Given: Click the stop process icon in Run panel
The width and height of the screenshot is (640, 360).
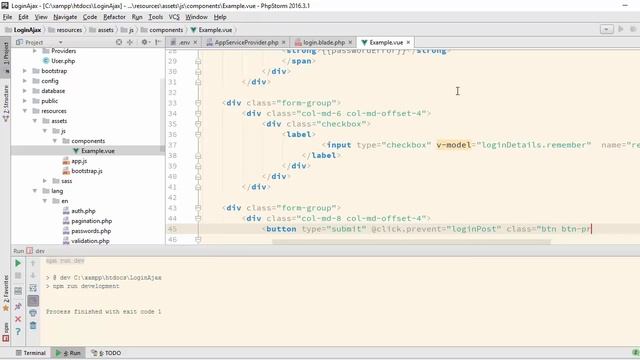Looking at the screenshot, I should [18, 276].
